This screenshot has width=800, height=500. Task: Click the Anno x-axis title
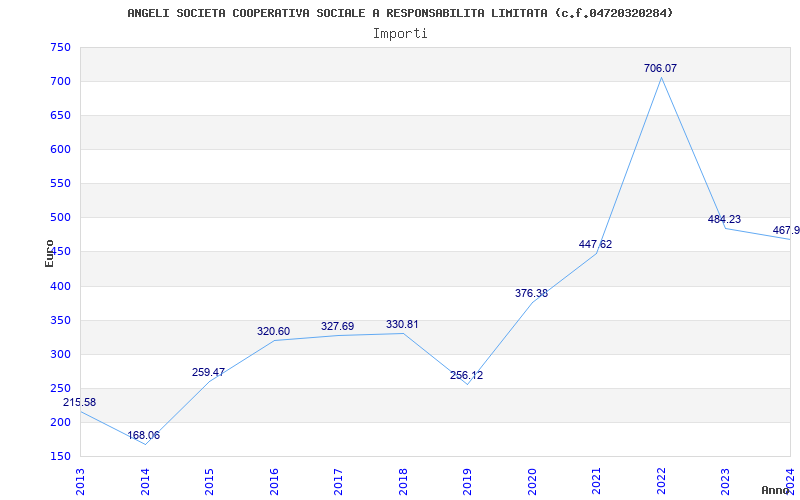[775, 490]
